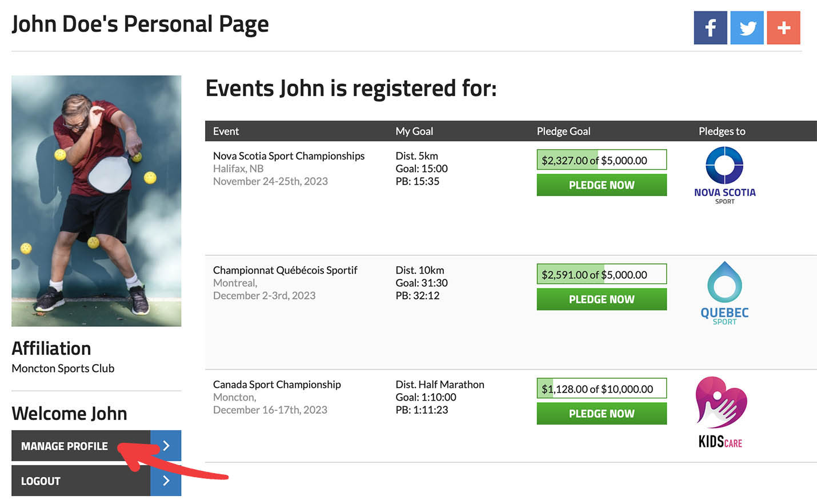Viewport: 817px width, 504px height.
Task: Click the arrow beside Logout
Action: (x=166, y=481)
